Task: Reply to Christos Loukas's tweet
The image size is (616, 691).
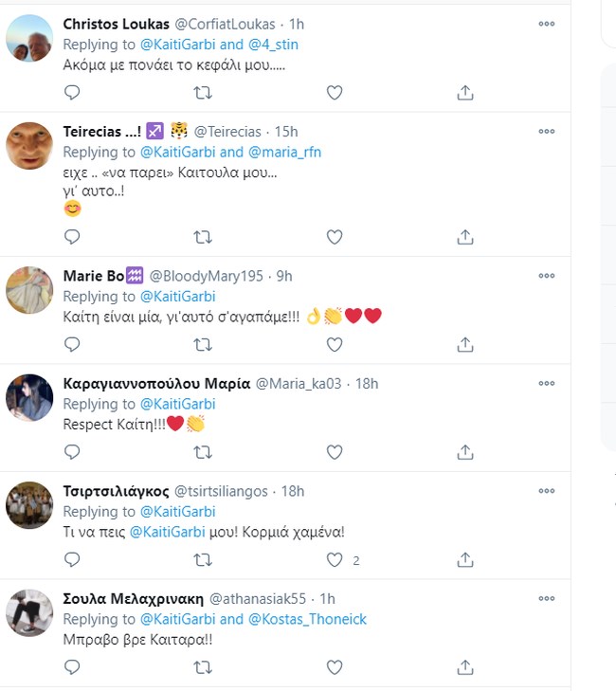Action: tap(72, 92)
